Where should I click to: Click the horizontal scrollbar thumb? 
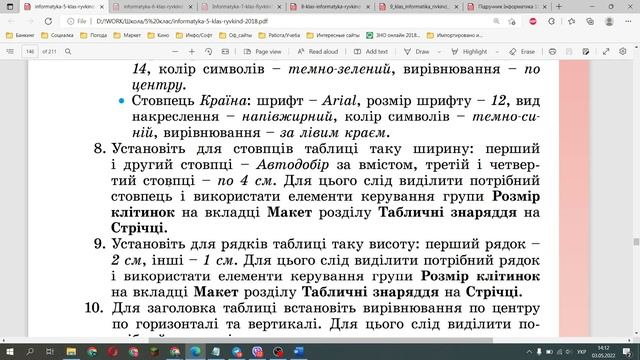(x=320, y=340)
